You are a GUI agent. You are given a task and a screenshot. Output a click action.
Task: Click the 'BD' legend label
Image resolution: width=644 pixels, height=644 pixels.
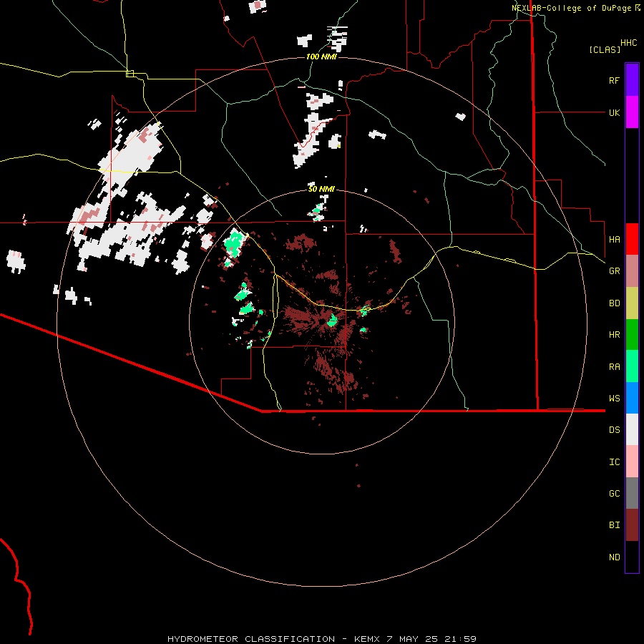click(614, 303)
